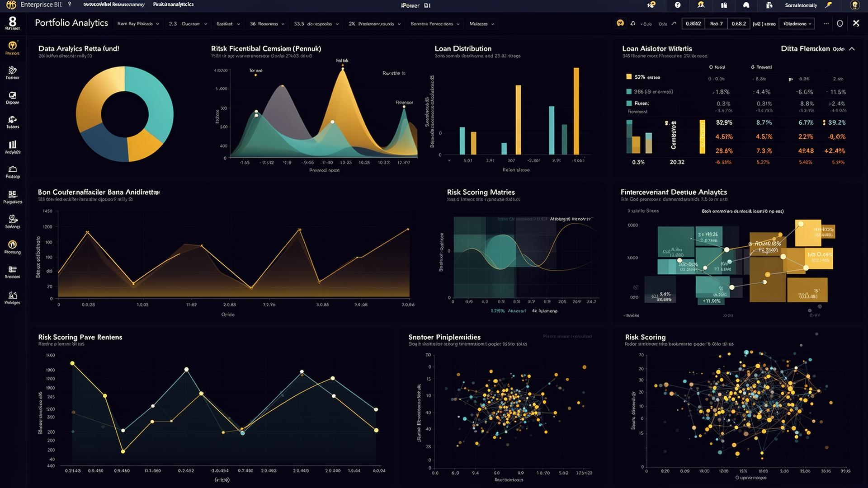Open the 'Graticet' dropdown
The image size is (868, 488).
(x=228, y=24)
